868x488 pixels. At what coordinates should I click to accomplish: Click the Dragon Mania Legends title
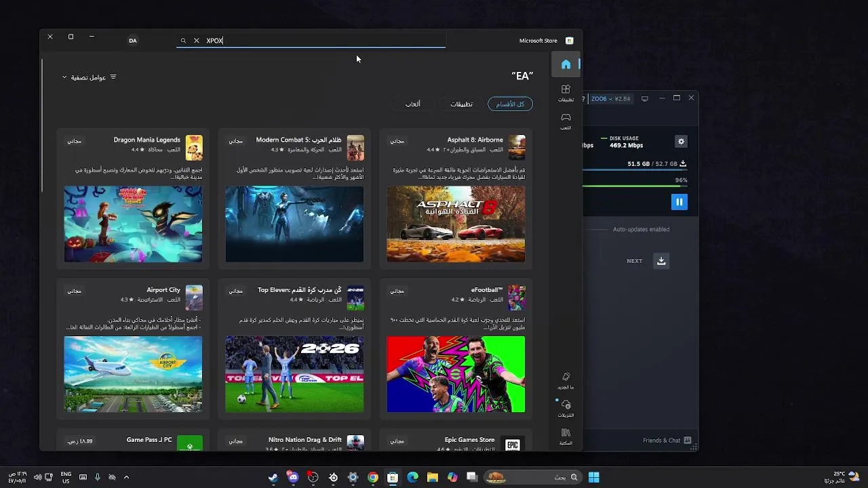pyautogui.click(x=146, y=140)
